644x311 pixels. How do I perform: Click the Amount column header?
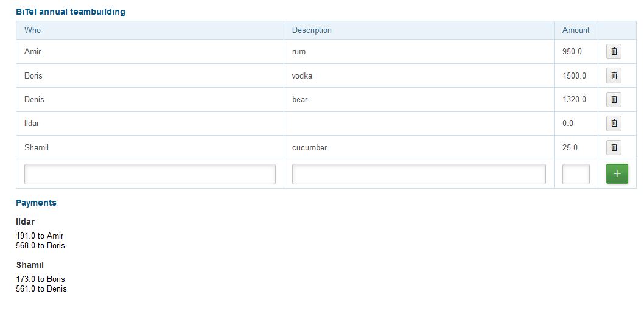576,30
